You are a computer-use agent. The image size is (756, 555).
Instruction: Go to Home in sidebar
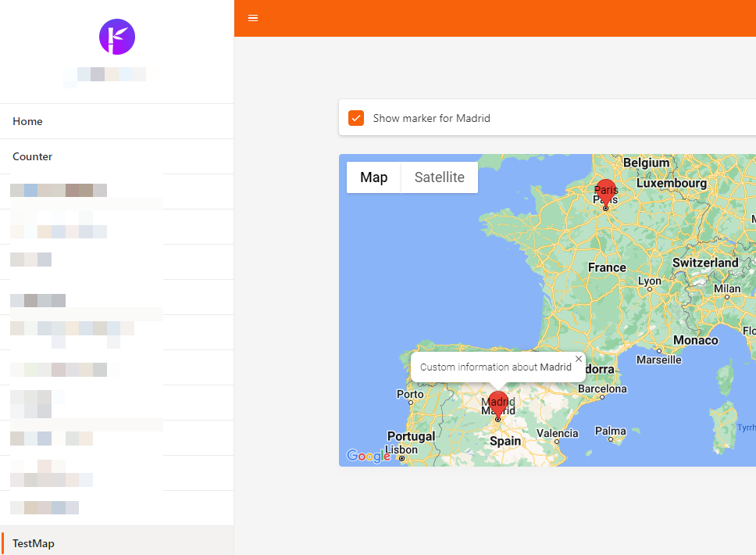[x=27, y=121]
